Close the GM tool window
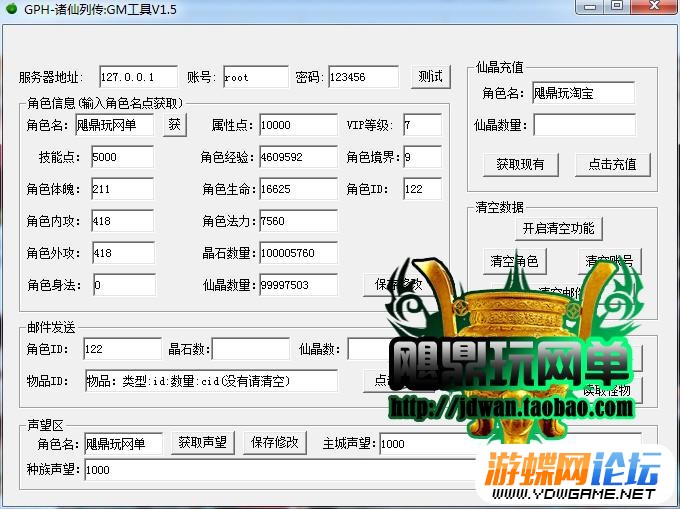Screen dimensions: 680x509 654,6
